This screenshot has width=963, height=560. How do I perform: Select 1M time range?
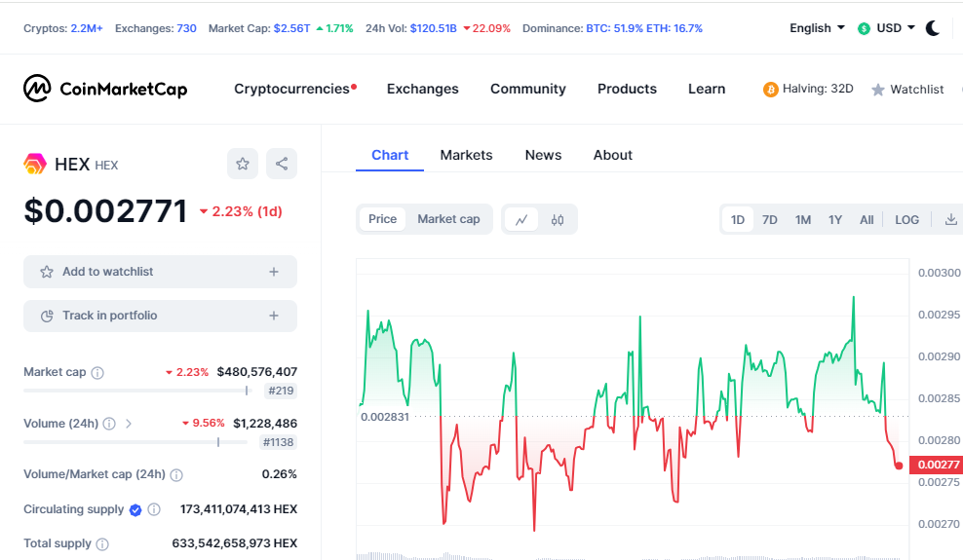tap(803, 219)
